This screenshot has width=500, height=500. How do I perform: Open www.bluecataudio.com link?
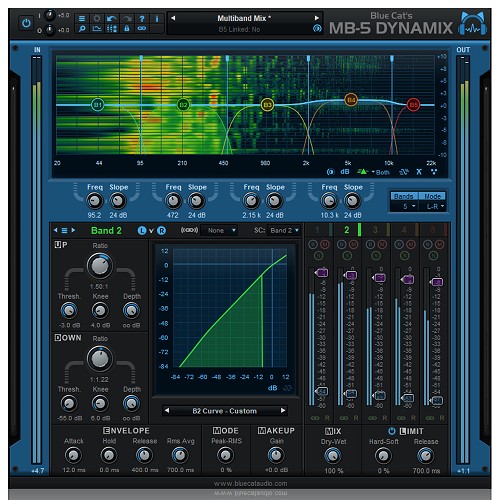point(250,483)
